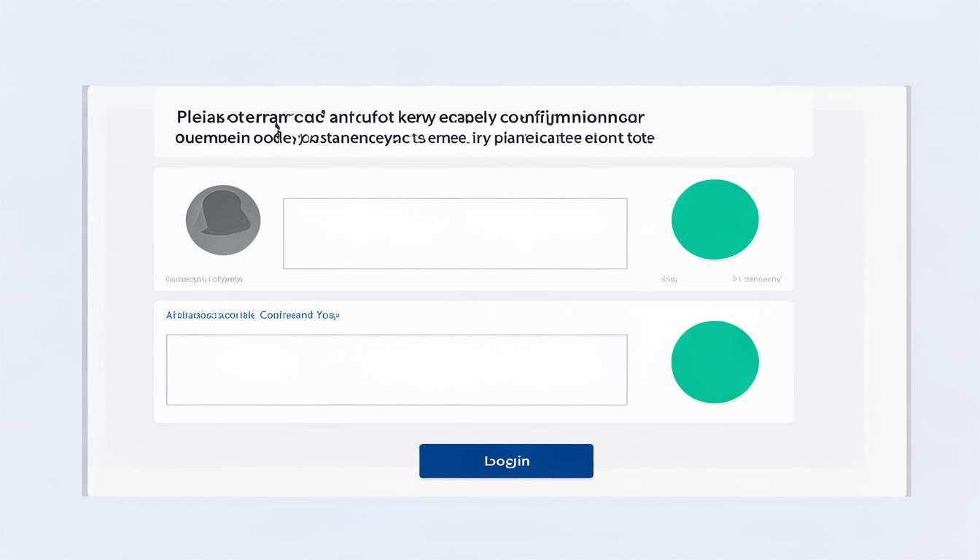The image size is (980, 560).
Task: Click the gray user avatar icon
Action: coord(223,219)
